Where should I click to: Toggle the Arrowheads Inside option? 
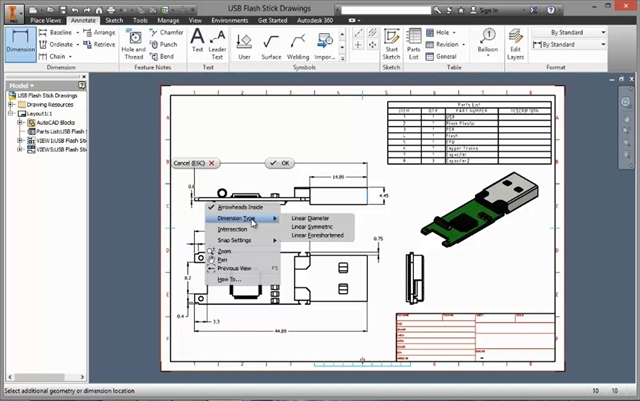coord(242,207)
